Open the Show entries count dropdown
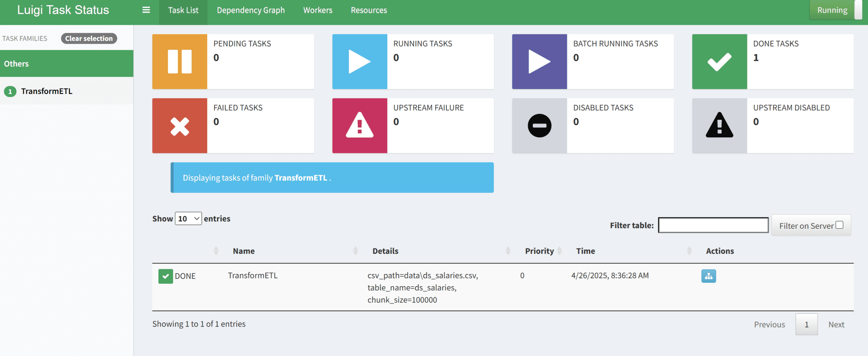Image resolution: width=868 pixels, height=356 pixels. click(188, 219)
